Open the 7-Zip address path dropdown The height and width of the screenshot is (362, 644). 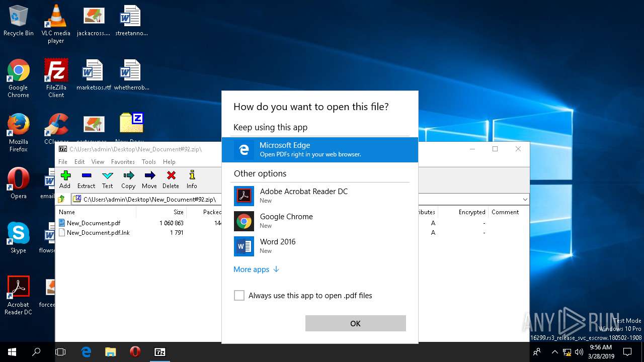click(525, 199)
